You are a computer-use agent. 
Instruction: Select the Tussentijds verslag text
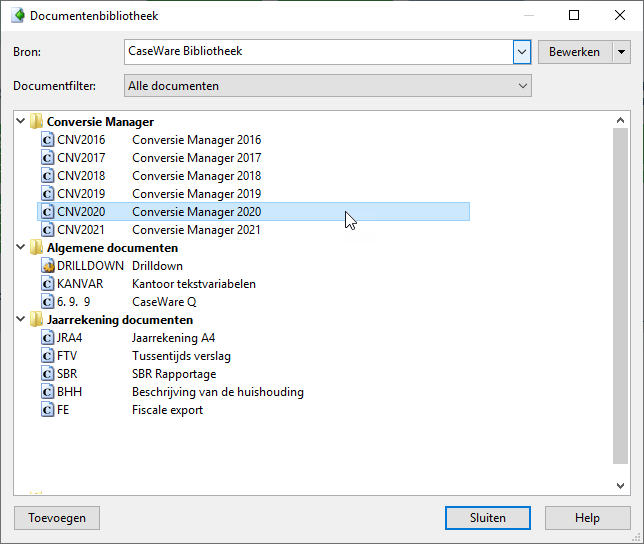(182, 356)
